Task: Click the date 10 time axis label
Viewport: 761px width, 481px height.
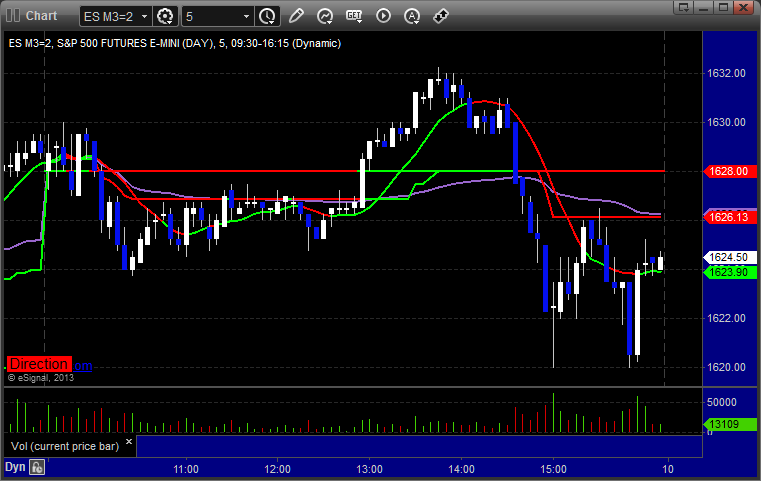Action: coord(668,469)
